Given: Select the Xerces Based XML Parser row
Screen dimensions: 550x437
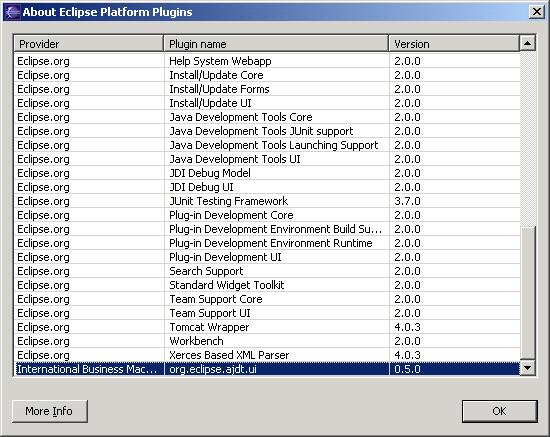Looking at the screenshot, I should (267, 355).
